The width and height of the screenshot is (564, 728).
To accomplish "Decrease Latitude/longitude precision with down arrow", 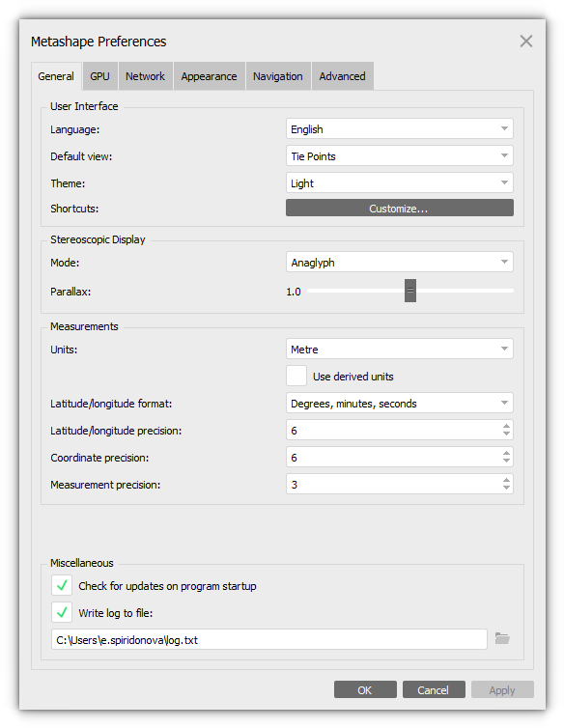I will (x=506, y=434).
